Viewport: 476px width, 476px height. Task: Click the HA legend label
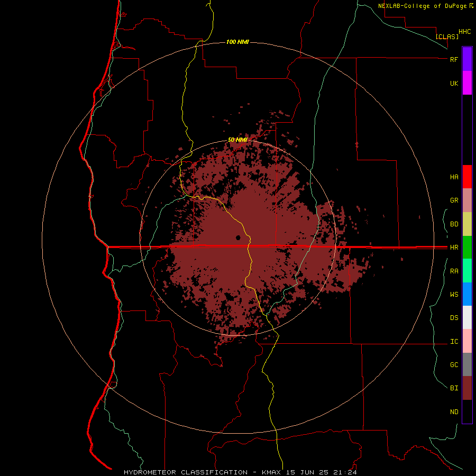(454, 177)
